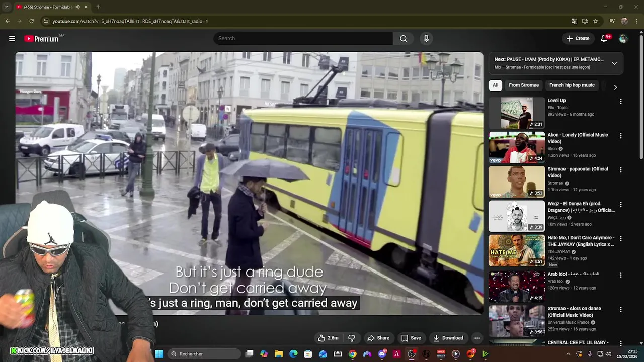This screenshot has height=362, width=644.
Task: Click in the YouTube search field
Action: [x=303, y=39]
